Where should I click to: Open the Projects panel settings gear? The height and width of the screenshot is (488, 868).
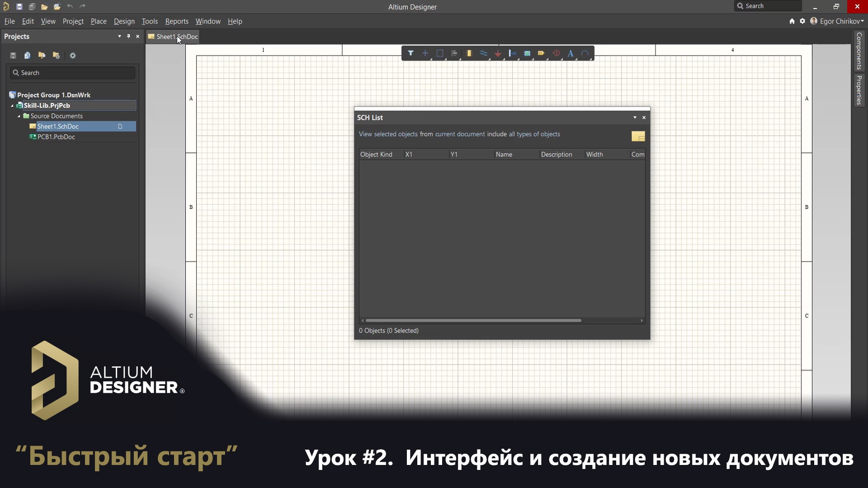pyautogui.click(x=72, y=55)
